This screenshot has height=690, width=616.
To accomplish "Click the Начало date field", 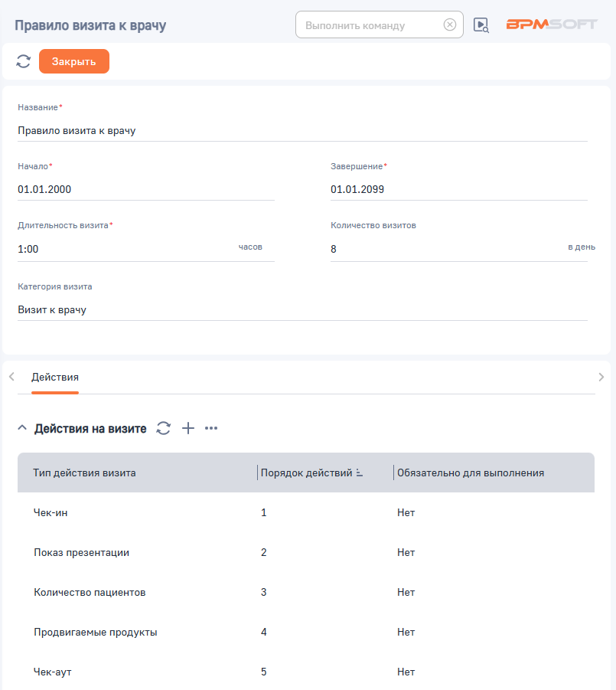I will (x=146, y=190).
